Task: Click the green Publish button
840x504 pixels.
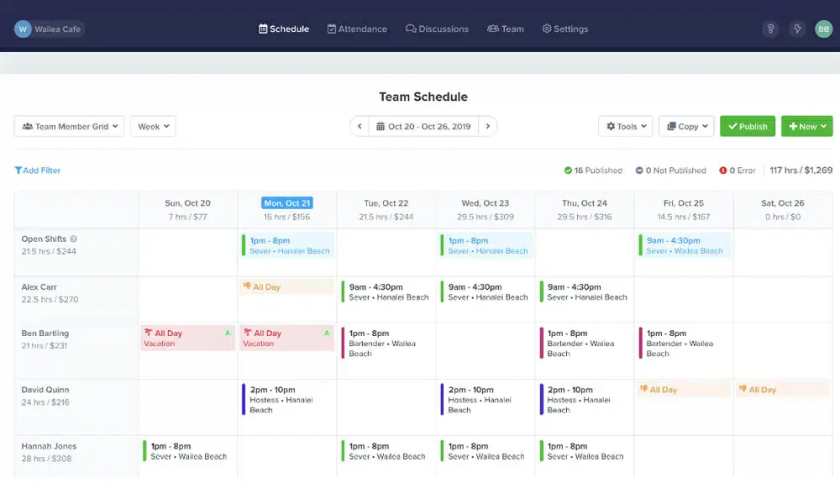Action: coord(748,126)
